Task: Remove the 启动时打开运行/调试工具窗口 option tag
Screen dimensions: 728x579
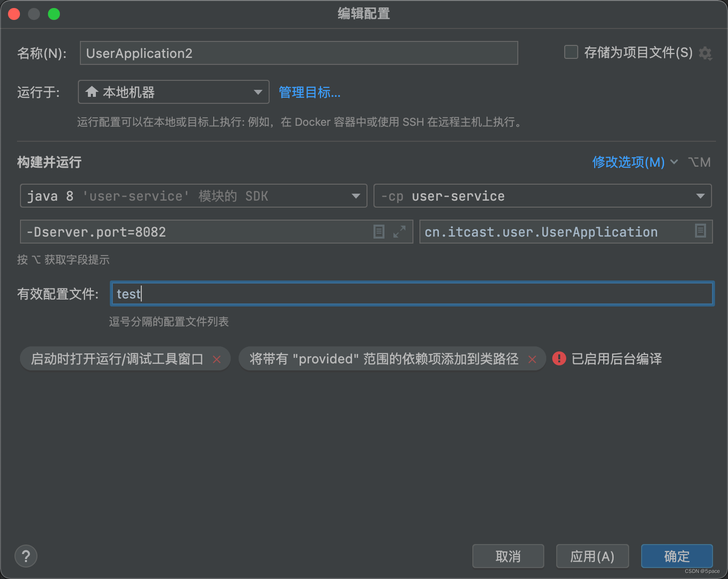Action: (217, 359)
